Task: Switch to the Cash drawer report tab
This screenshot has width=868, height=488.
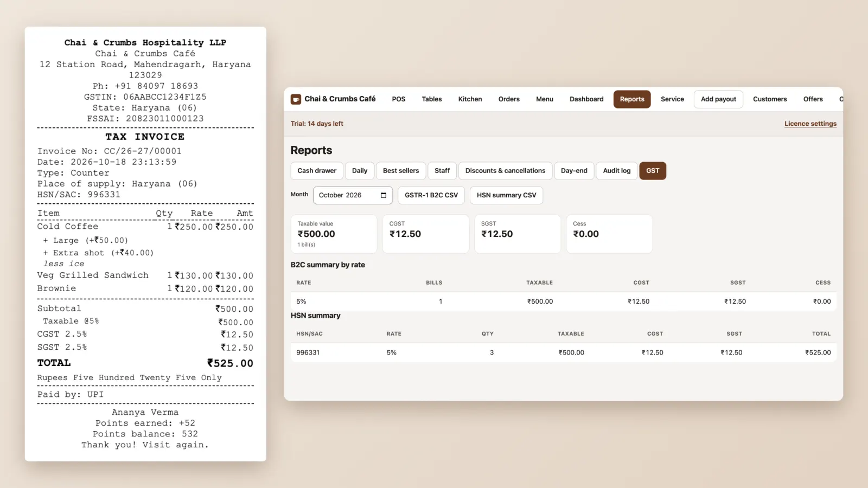Action: tap(317, 171)
